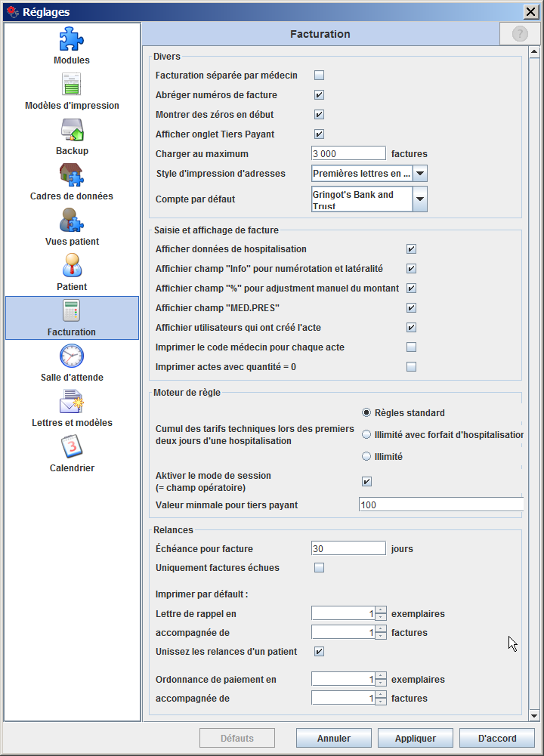Screen dimensions: 544x756
Task: Increase Lettre de rappel exemplaires spinner
Action: click(x=381, y=609)
